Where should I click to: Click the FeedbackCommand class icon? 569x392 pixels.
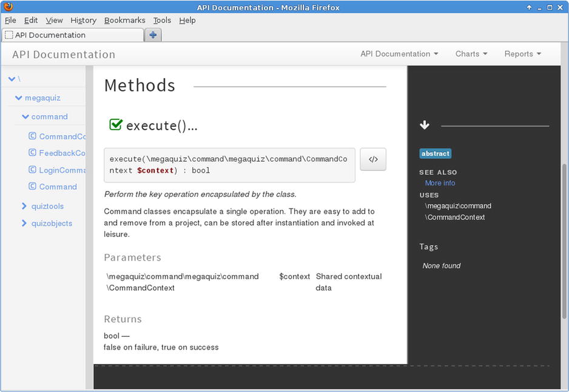point(33,153)
